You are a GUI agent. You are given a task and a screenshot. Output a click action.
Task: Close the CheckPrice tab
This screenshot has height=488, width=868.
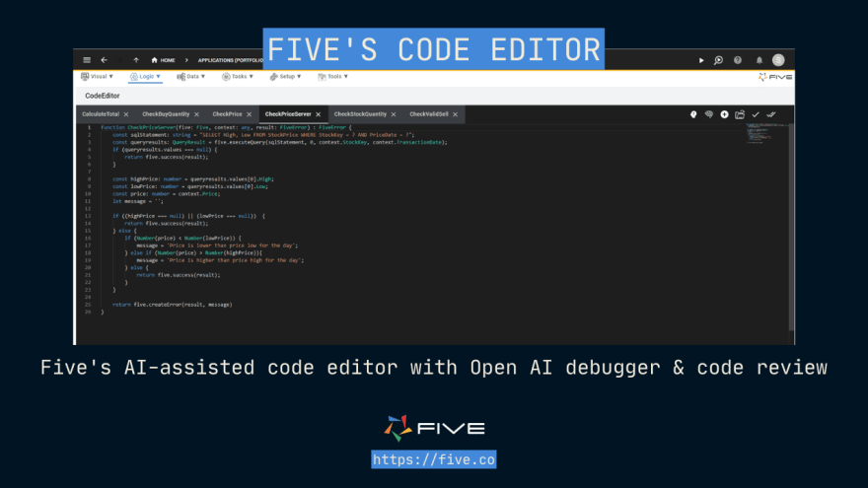(250, 114)
